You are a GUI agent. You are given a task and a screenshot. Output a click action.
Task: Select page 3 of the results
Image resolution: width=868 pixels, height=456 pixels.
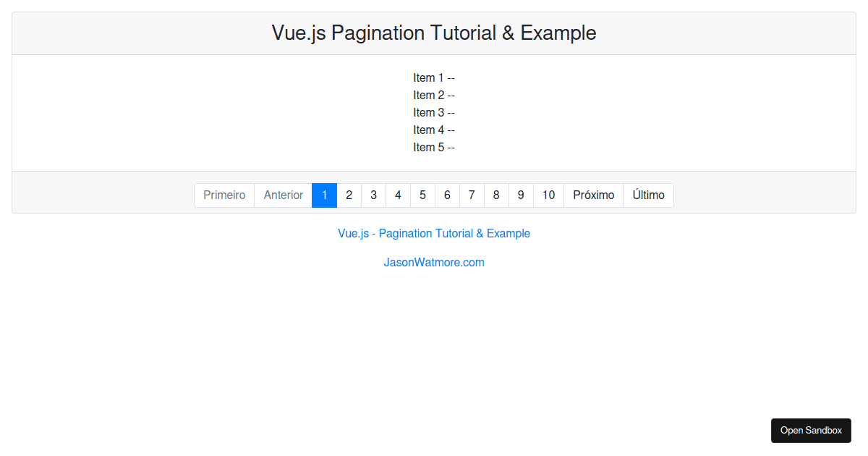(x=373, y=195)
